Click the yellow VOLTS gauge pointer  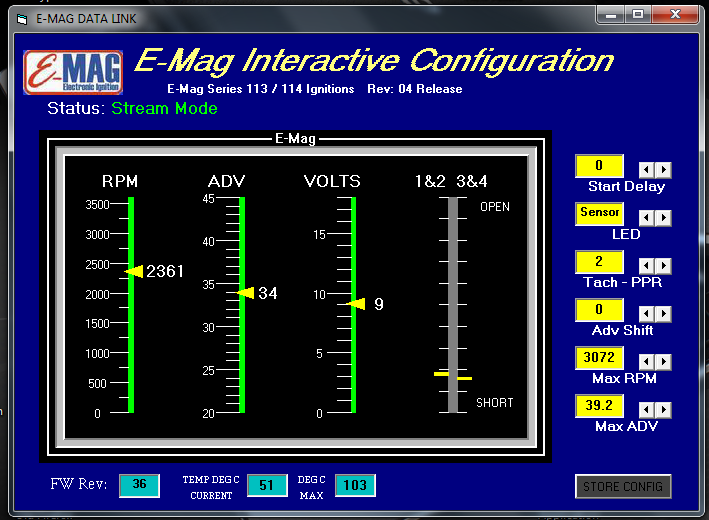pos(357,304)
